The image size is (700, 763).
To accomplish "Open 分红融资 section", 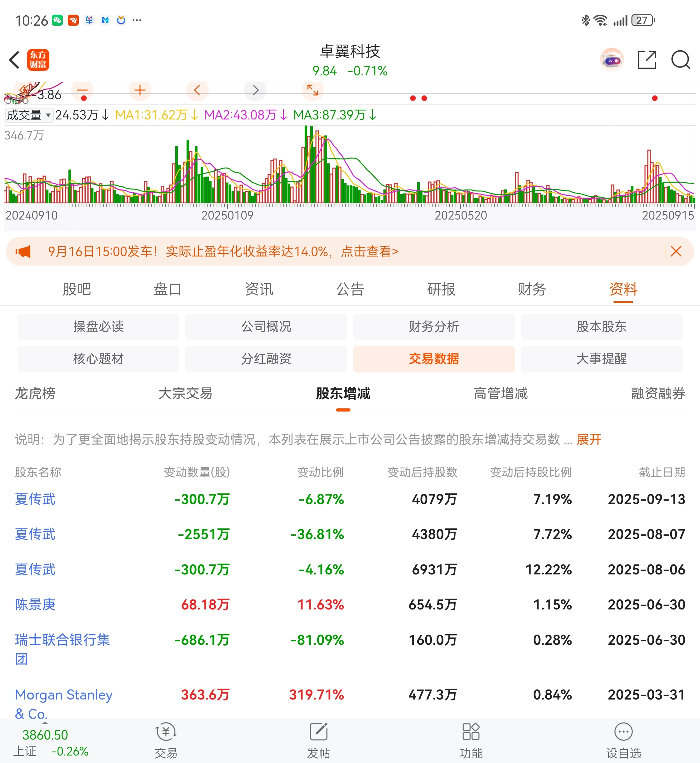I will tap(266, 359).
